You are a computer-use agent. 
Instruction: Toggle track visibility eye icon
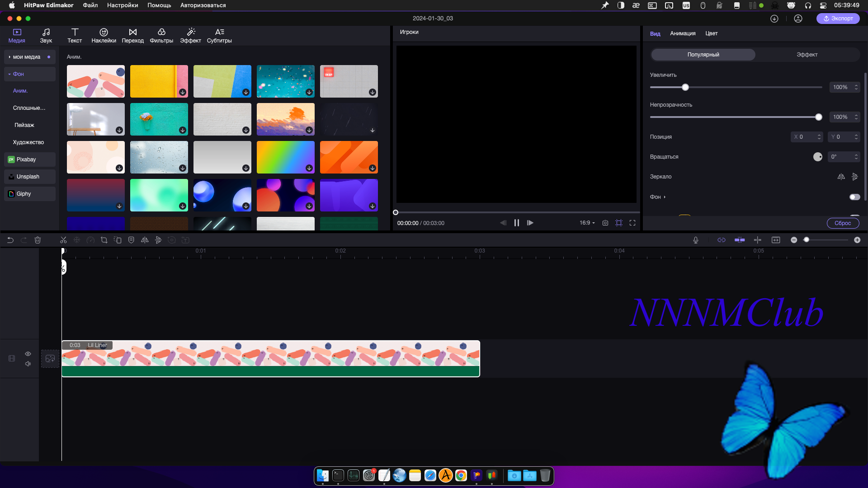click(x=28, y=354)
